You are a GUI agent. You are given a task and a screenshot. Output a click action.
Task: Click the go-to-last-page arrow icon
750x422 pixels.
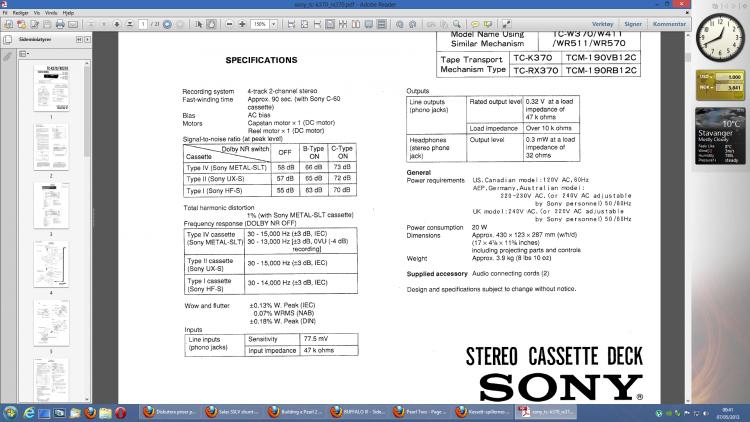coord(130,24)
